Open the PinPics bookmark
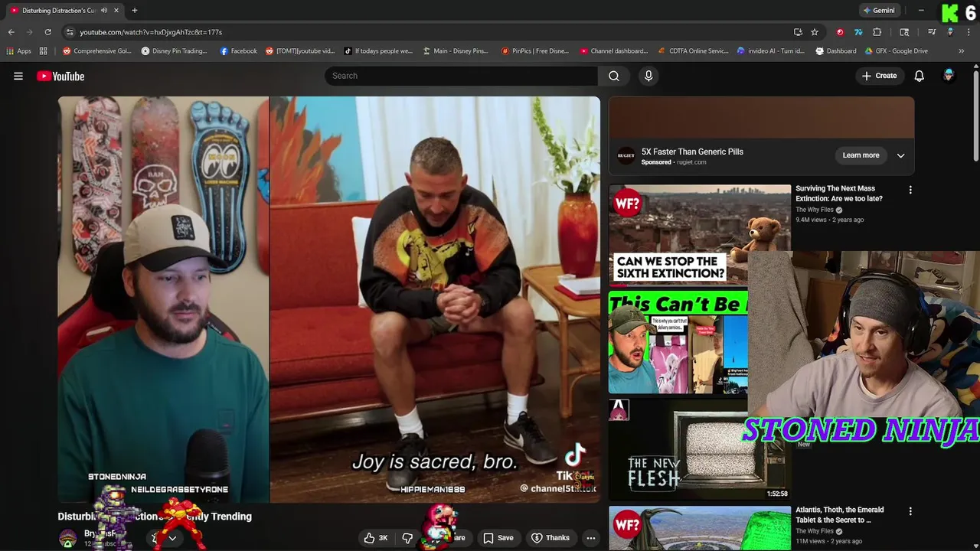The height and width of the screenshot is (551, 980). point(535,51)
